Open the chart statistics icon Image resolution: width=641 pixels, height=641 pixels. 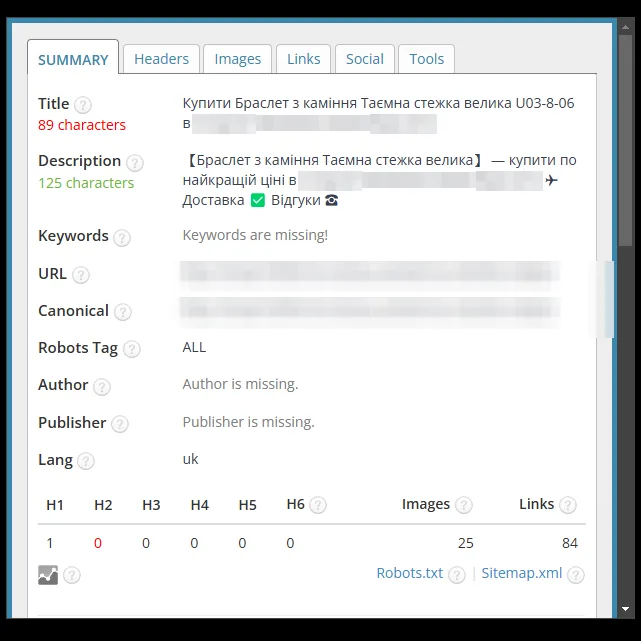(x=48, y=575)
